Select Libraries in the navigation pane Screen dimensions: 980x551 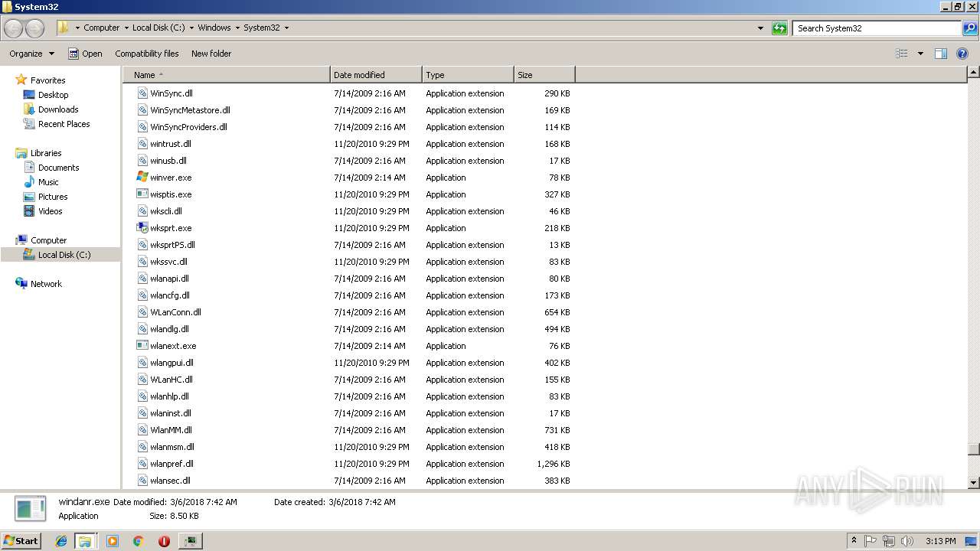tap(46, 153)
